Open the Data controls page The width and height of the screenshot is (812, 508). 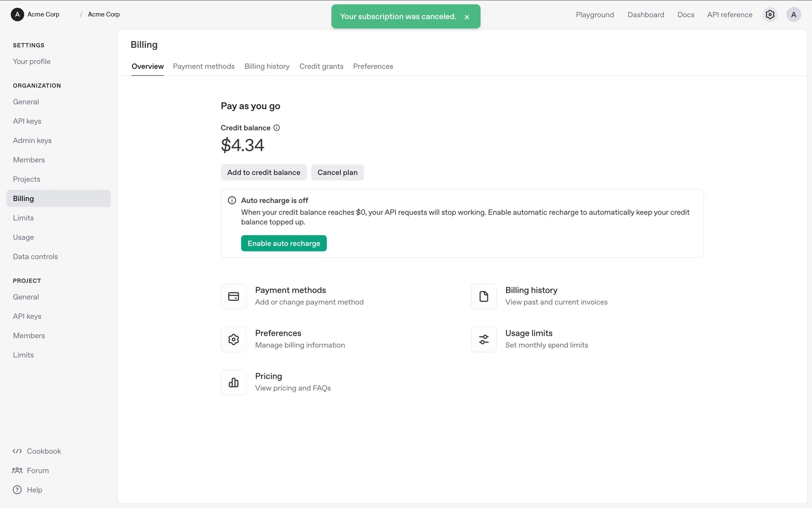(35, 257)
